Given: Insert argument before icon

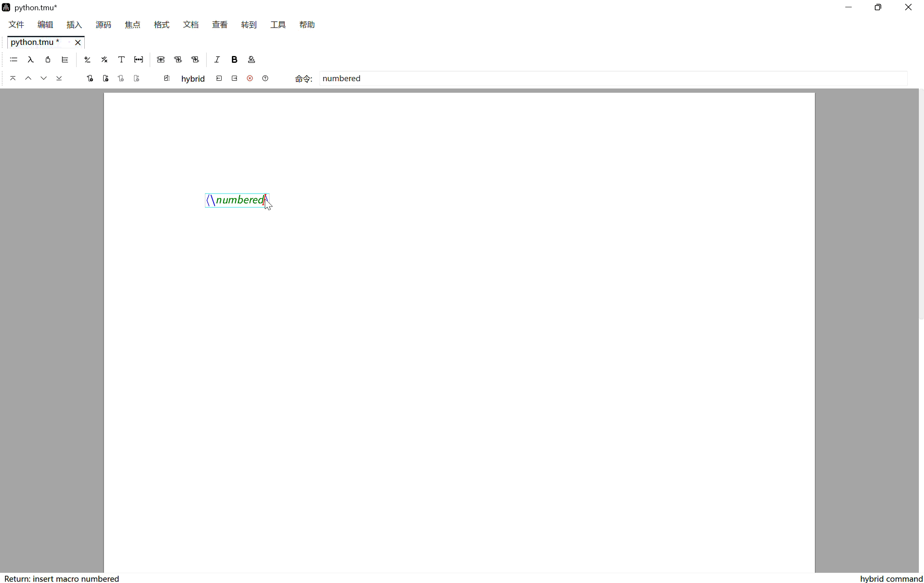Looking at the screenshot, I should coord(90,78).
